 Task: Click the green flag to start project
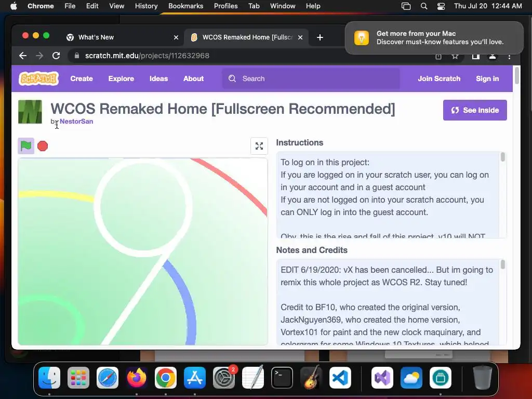[x=26, y=146]
